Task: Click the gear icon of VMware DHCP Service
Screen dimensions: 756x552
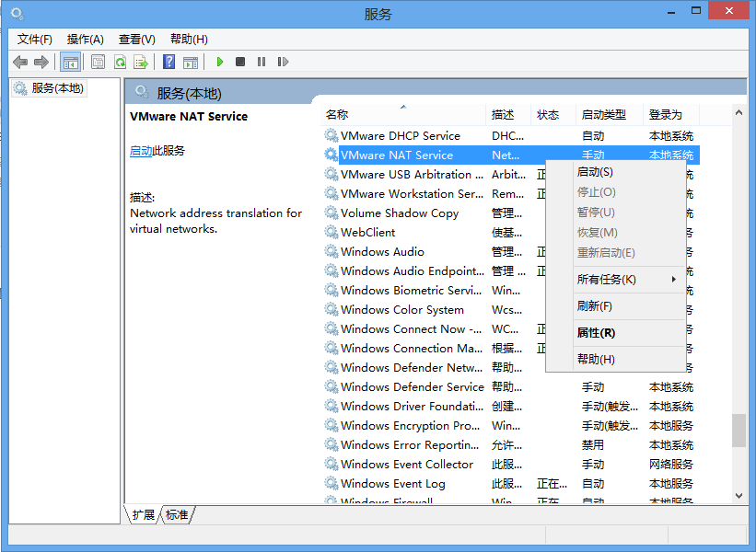Action: (331, 135)
